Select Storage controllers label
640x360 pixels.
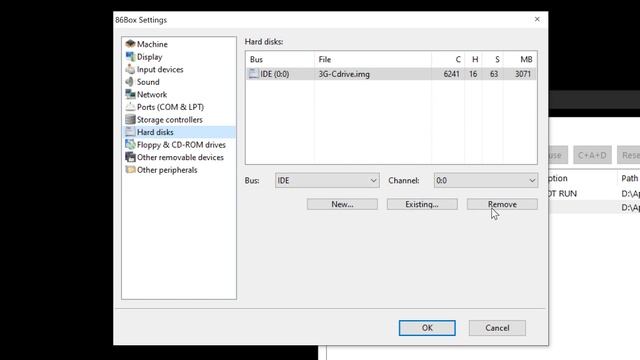coord(169,120)
